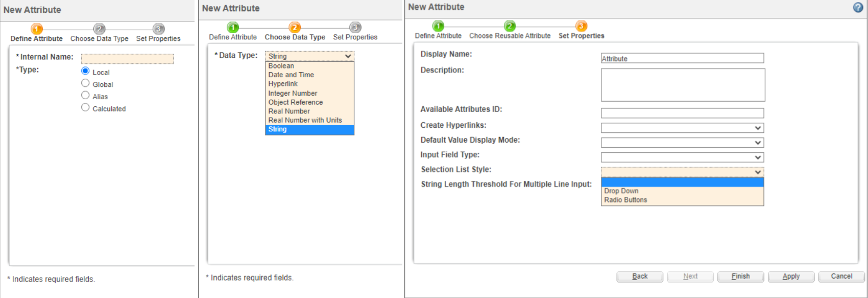Select the Global type radio button

[x=85, y=83]
